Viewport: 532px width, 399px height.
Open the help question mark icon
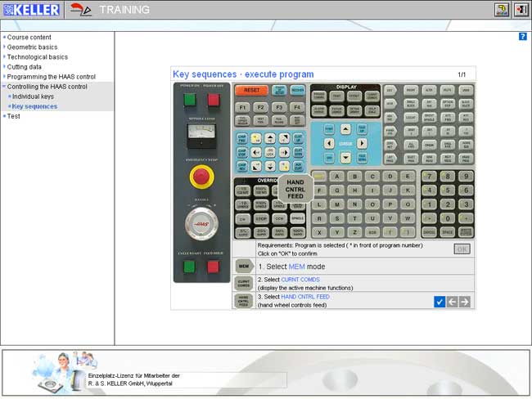pyautogui.click(x=522, y=37)
